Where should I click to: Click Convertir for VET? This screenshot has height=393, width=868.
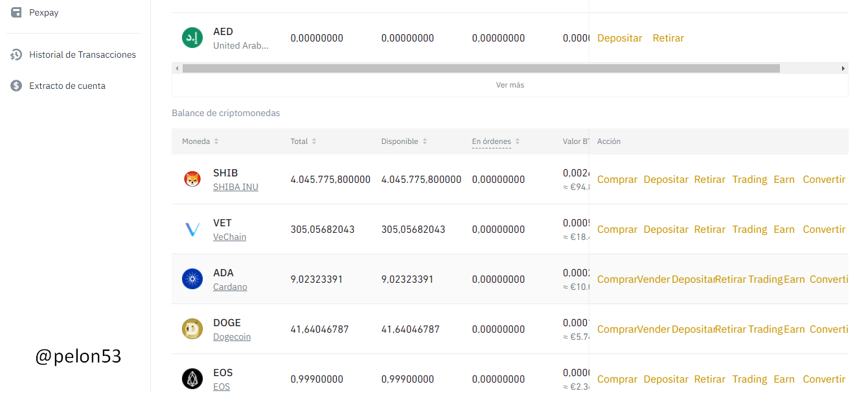click(824, 230)
